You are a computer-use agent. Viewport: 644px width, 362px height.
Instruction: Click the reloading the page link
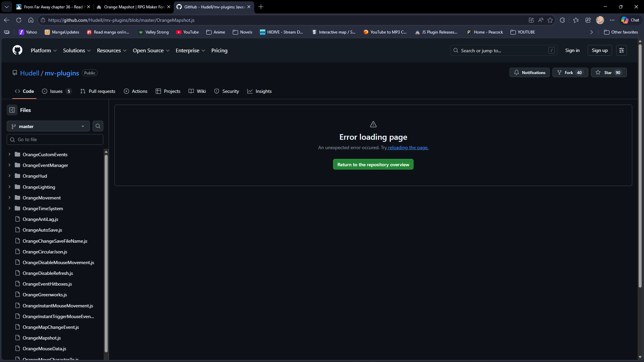click(x=408, y=147)
